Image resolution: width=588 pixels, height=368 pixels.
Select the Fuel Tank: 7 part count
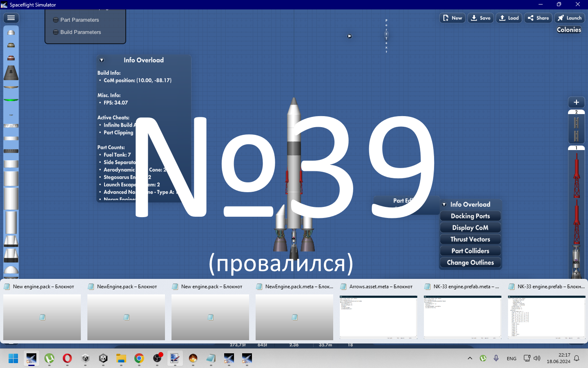[x=117, y=155]
